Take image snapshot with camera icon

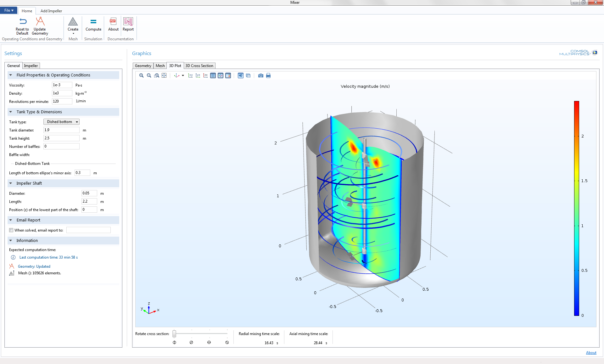pos(260,76)
